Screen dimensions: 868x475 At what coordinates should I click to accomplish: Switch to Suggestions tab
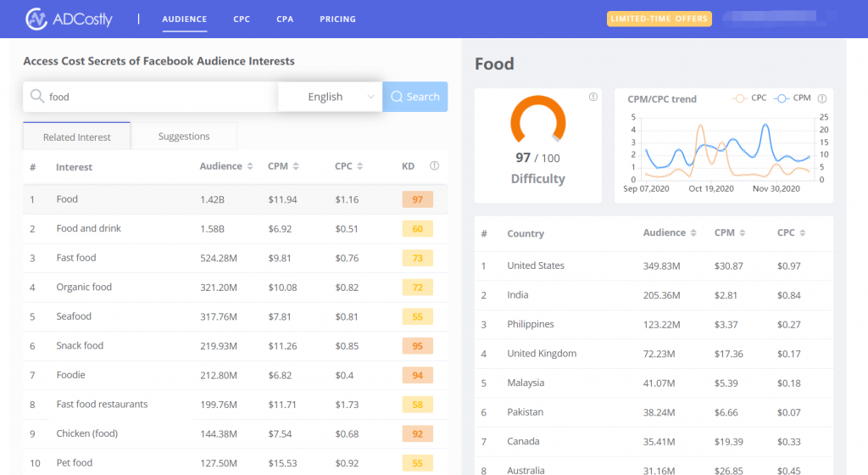[x=184, y=137]
